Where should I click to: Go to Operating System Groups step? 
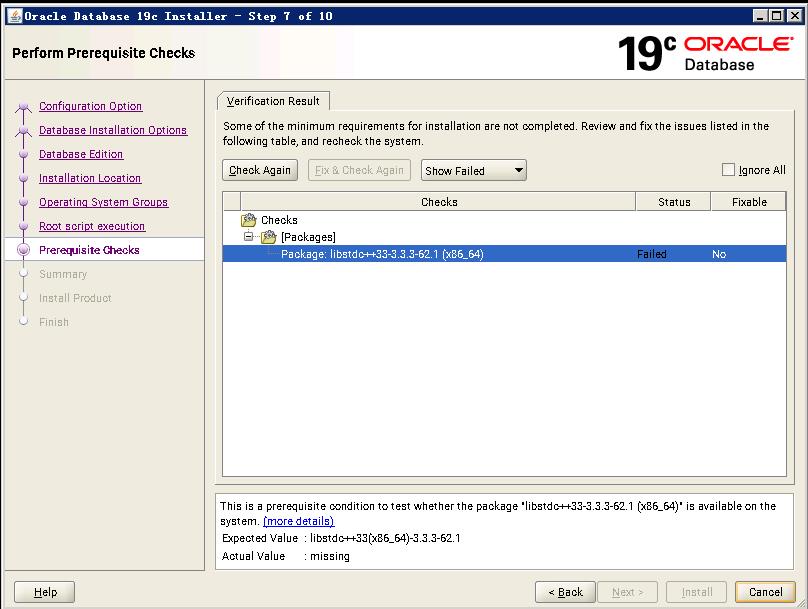104,202
